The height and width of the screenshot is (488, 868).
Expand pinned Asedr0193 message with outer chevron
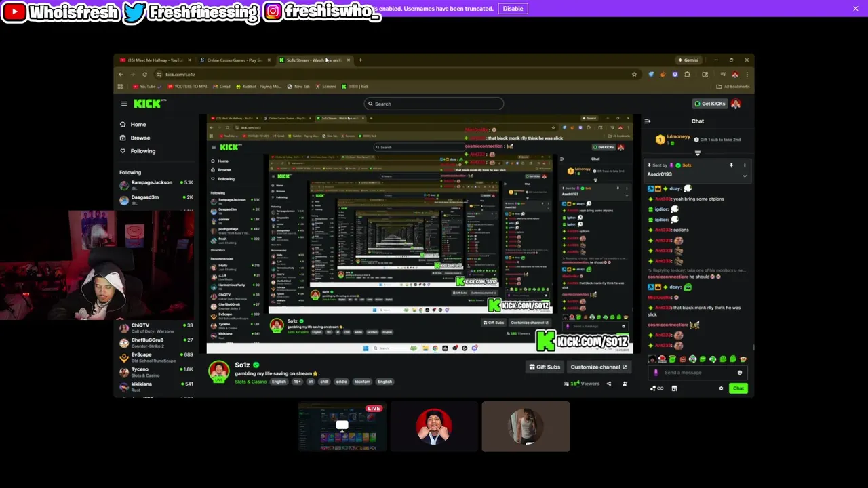click(x=745, y=176)
